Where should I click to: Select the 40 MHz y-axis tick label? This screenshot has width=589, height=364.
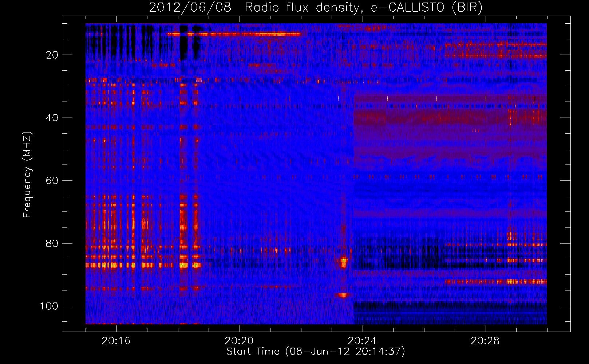click(x=52, y=118)
